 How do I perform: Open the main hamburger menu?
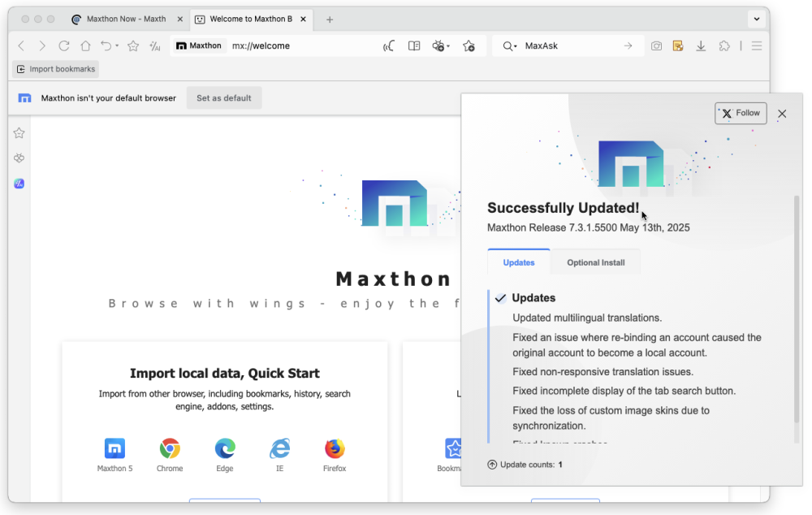point(757,46)
